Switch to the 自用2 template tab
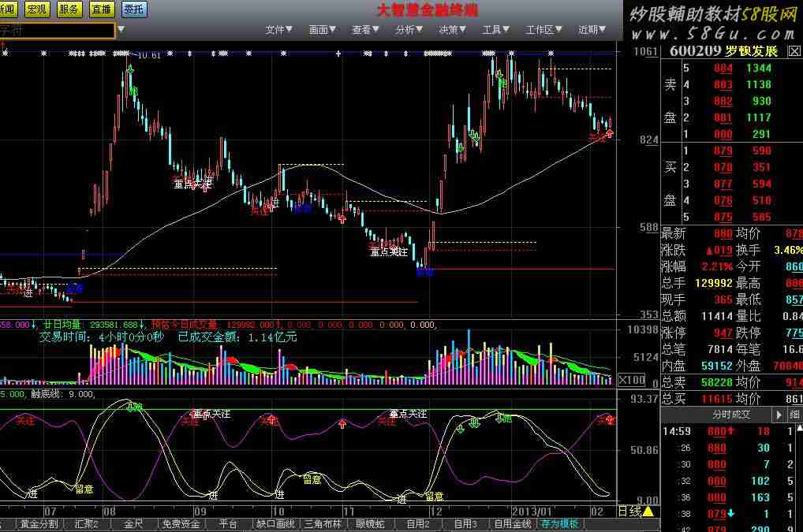The width and height of the screenshot is (803, 532). (x=417, y=524)
